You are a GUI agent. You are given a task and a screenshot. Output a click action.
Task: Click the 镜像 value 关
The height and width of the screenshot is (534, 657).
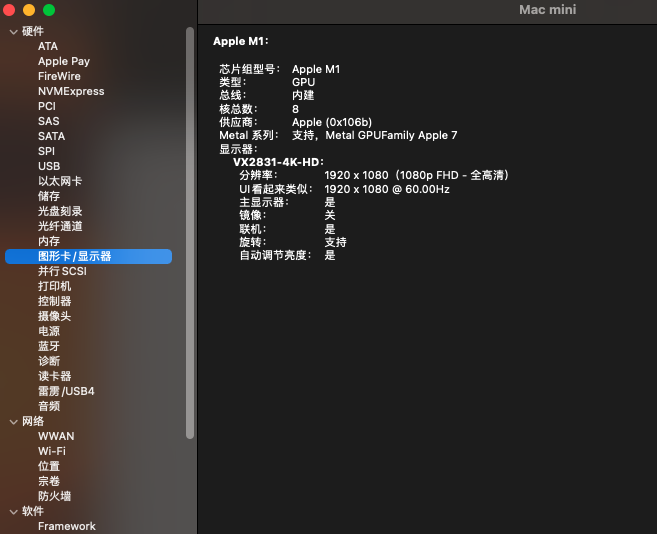[330, 215]
